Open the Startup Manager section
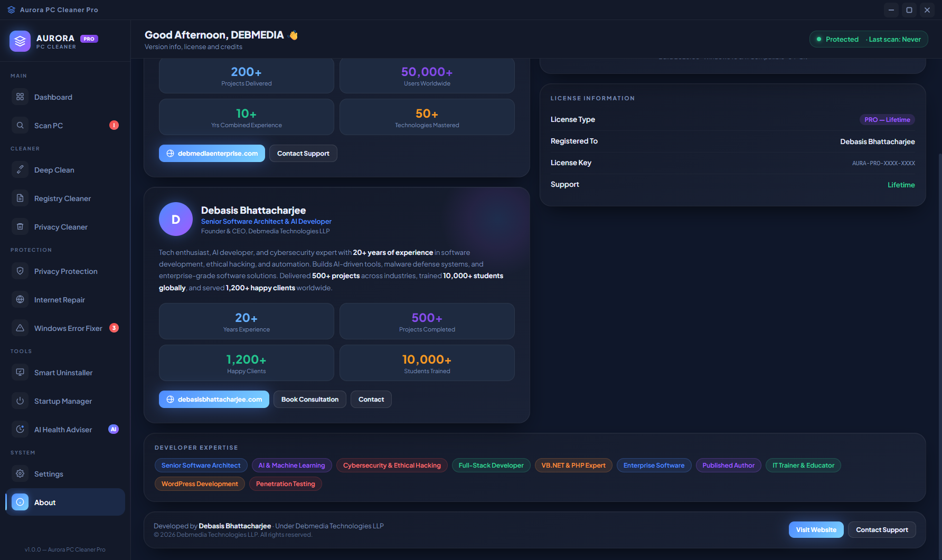The image size is (942, 560). tap(65, 401)
